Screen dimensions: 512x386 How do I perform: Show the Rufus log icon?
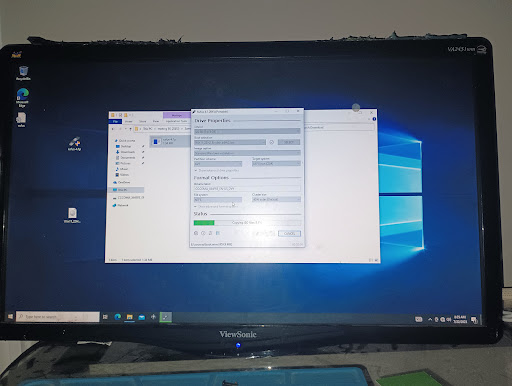coord(218,233)
